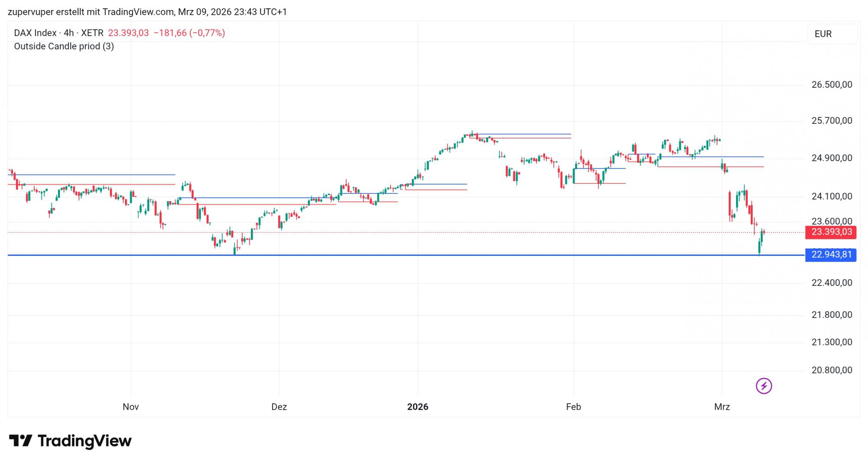Screen dimensions: 868x464
Task: Click the 20.800,00 price axis label
Action: tap(832, 370)
